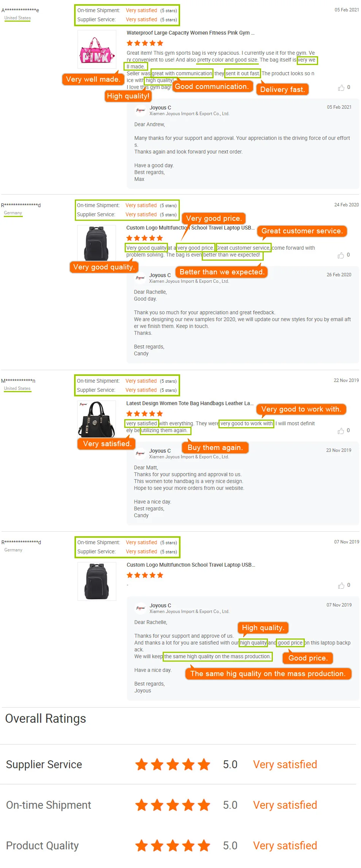361x868 pixels.
Task: Click the 'Good communication.' highlight tag
Action: [x=212, y=86]
